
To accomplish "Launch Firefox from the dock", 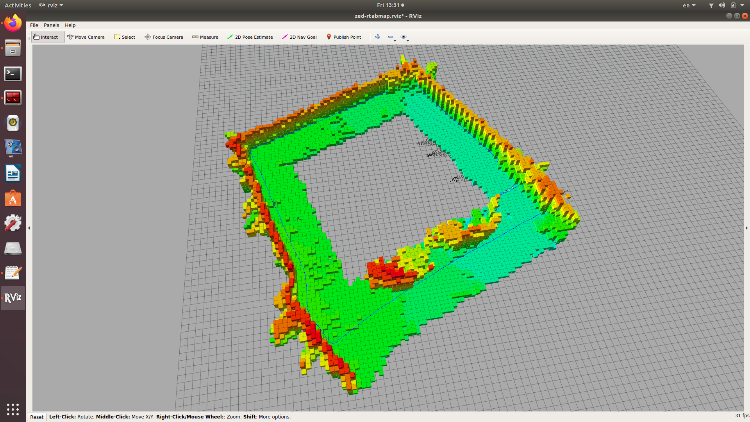I will pyautogui.click(x=13, y=24).
